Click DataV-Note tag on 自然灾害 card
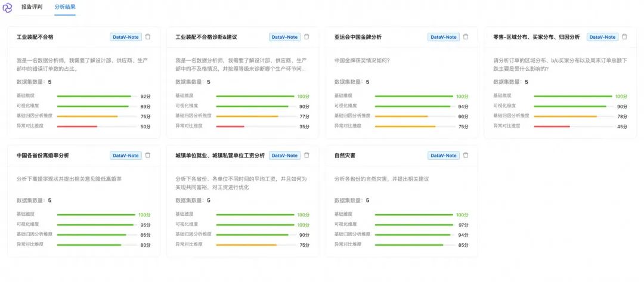This screenshot has height=282, width=644. [x=444, y=156]
